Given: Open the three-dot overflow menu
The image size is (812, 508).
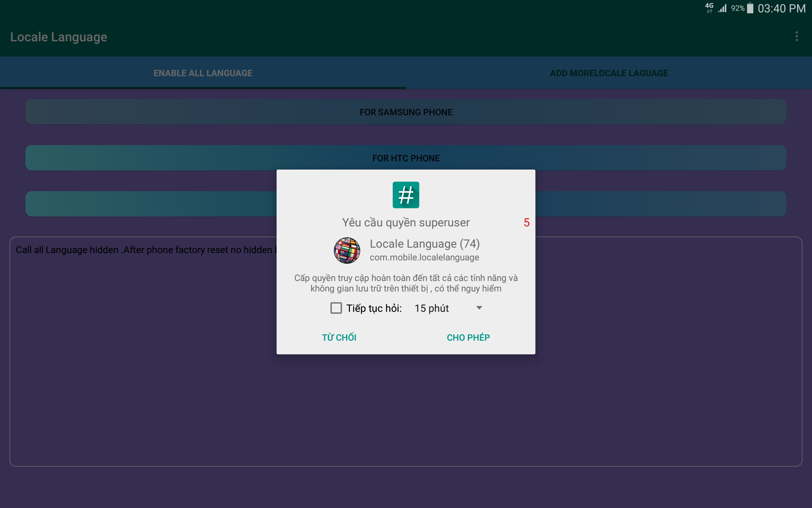Looking at the screenshot, I should click(796, 36).
